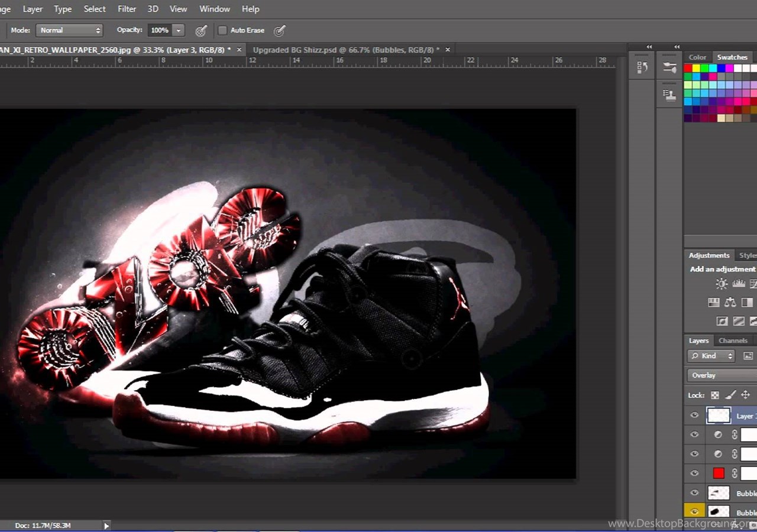
Task: Click adjustment icon of layer directly below Layer 3
Action: click(718, 434)
